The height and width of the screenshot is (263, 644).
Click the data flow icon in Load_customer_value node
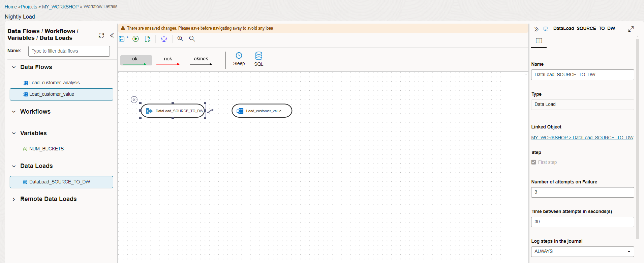pos(240,111)
